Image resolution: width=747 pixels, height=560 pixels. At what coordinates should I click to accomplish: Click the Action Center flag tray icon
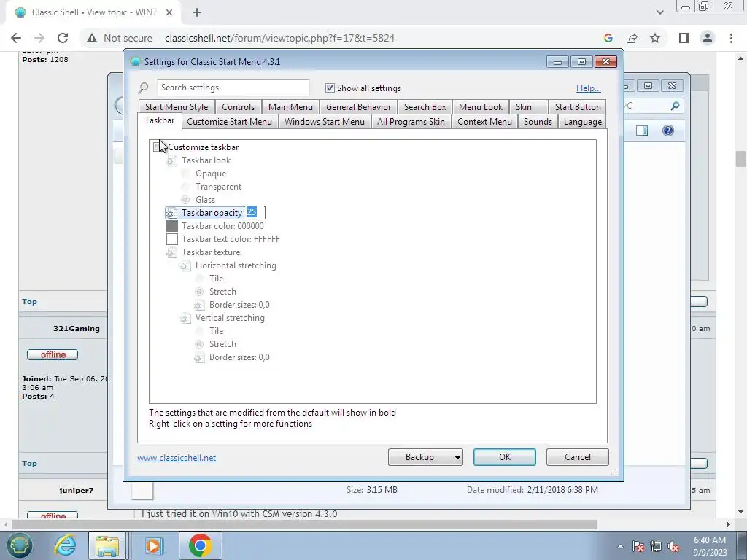pos(639,546)
